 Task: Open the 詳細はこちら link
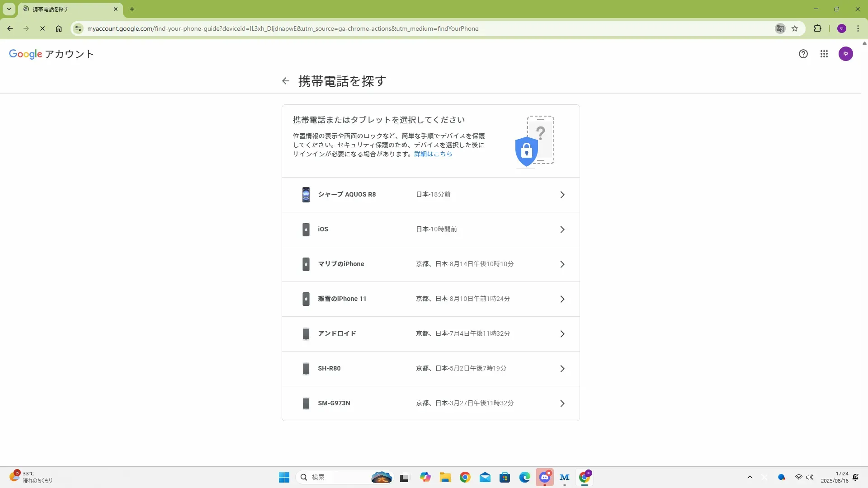[x=433, y=154]
